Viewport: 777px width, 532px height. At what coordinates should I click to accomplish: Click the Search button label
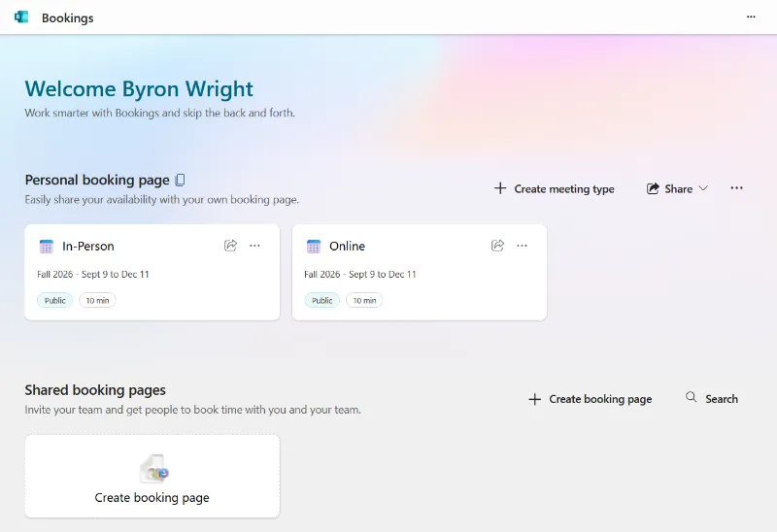(722, 399)
